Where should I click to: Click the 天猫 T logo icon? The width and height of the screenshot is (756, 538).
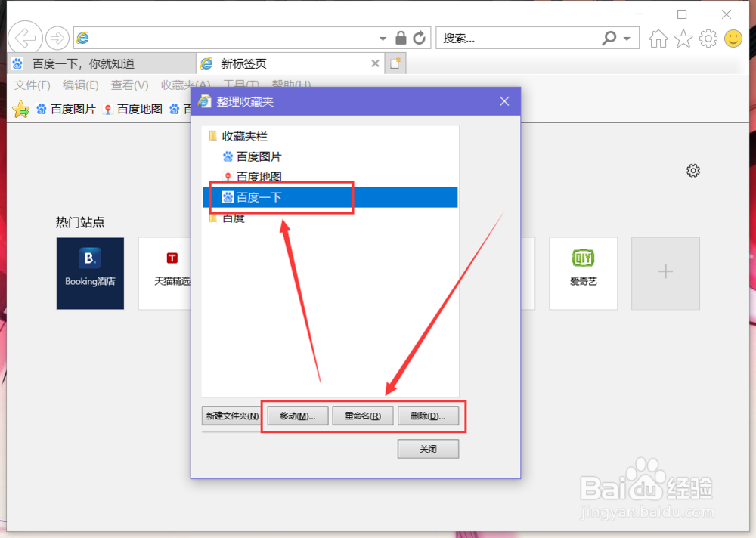pos(172,258)
